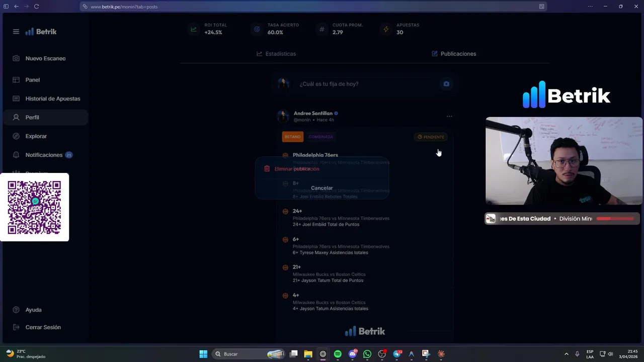Click the APUESTAS lightning icon

coord(386,29)
